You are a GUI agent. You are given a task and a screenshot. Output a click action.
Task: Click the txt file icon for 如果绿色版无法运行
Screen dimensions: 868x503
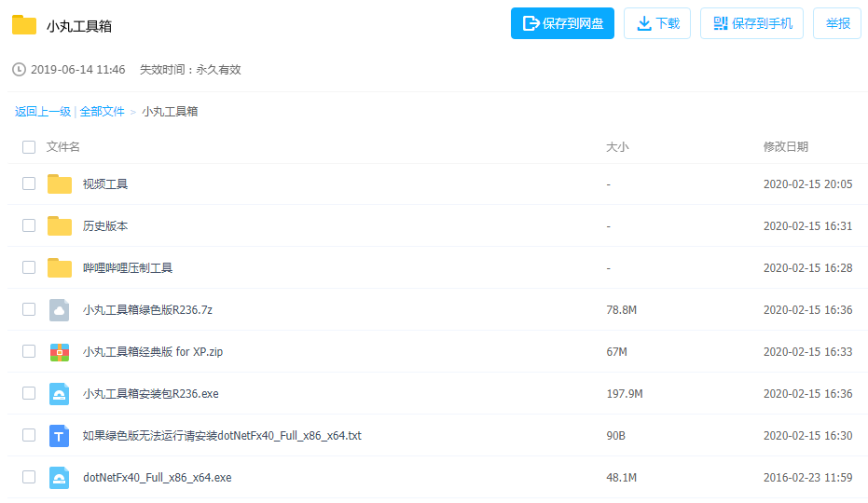click(x=60, y=436)
